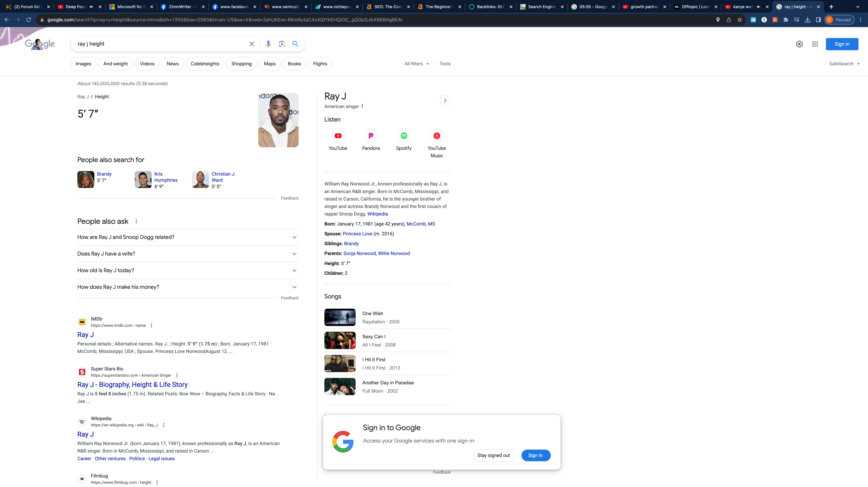Click Sign in on Google popup
Image resolution: width=868 pixels, height=487 pixels.
[x=535, y=456]
